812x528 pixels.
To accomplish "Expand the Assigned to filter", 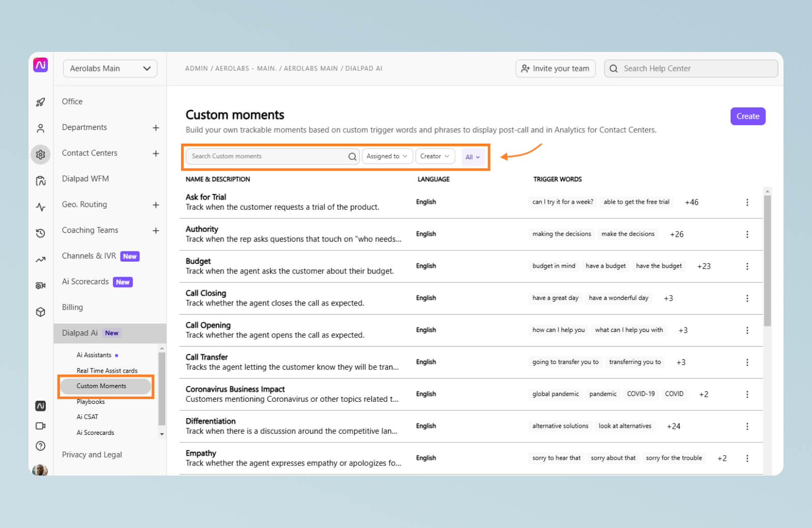I will tap(387, 156).
